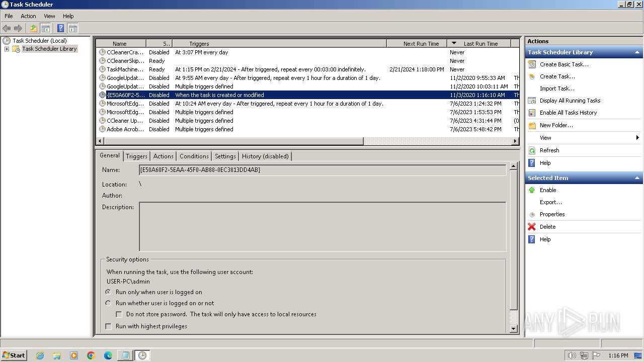Collapse the Task Scheduler Library actions section
644x362 pixels.
click(x=637, y=52)
